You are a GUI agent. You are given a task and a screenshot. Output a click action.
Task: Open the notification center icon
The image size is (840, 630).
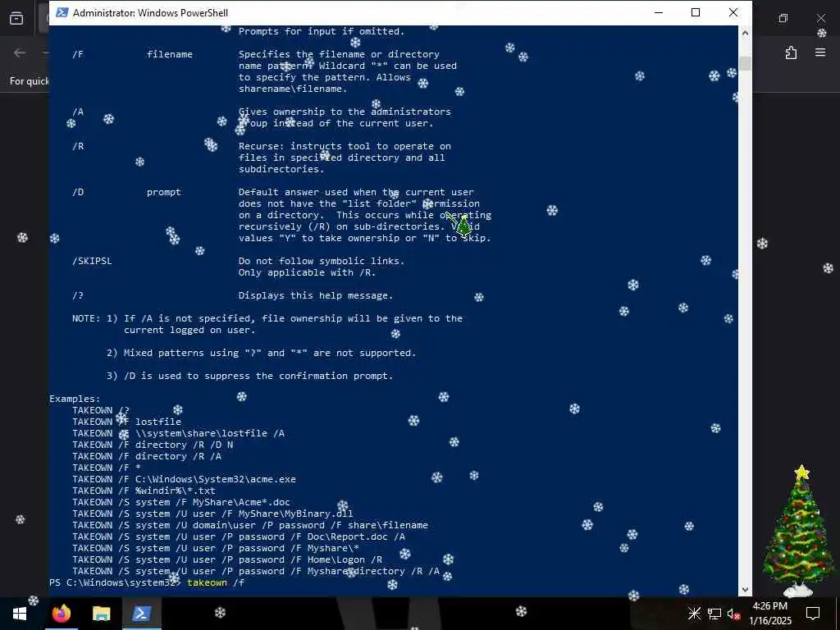[x=813, y=613]
